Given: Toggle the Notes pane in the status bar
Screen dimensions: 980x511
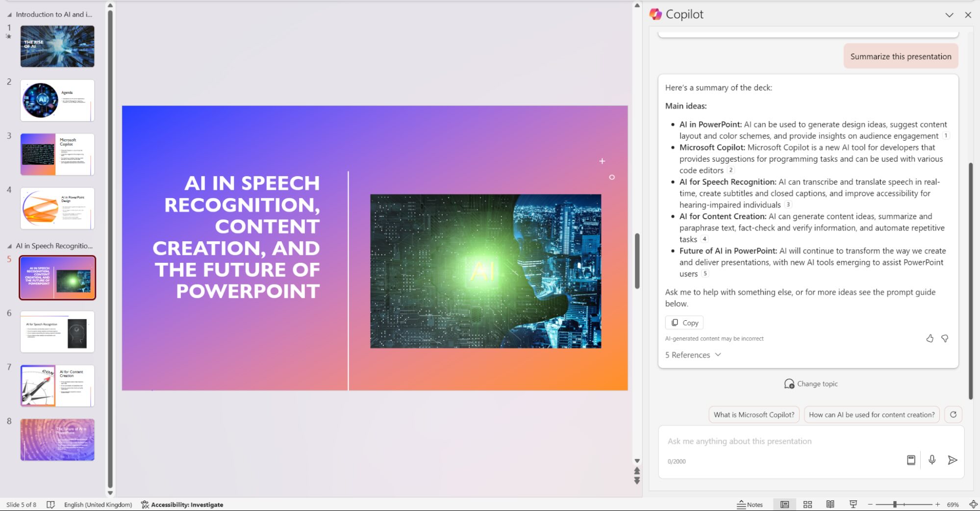Looking at the screenshot, I should [x=750, y=504].
